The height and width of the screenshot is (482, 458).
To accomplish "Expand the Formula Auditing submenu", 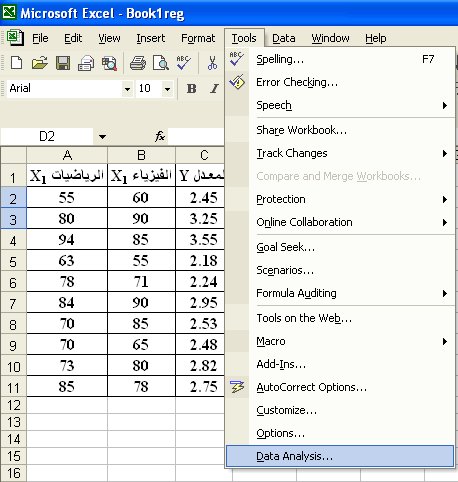I will click(445, 293).
